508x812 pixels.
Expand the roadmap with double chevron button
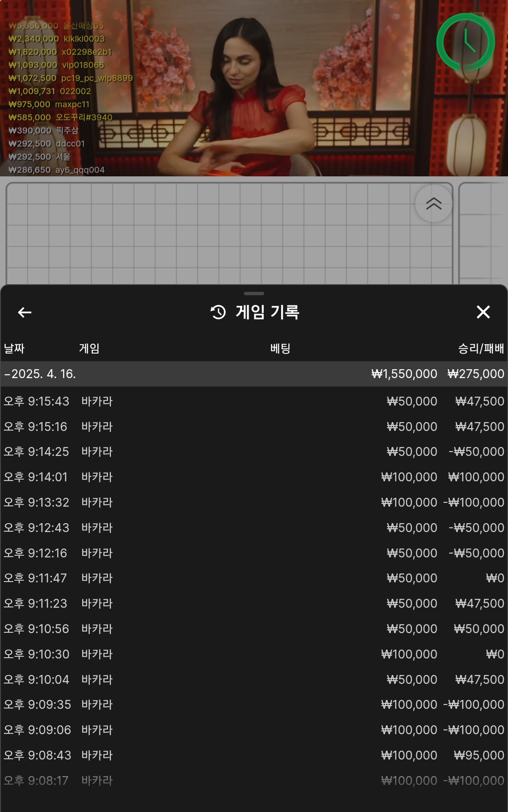point(433,203)
